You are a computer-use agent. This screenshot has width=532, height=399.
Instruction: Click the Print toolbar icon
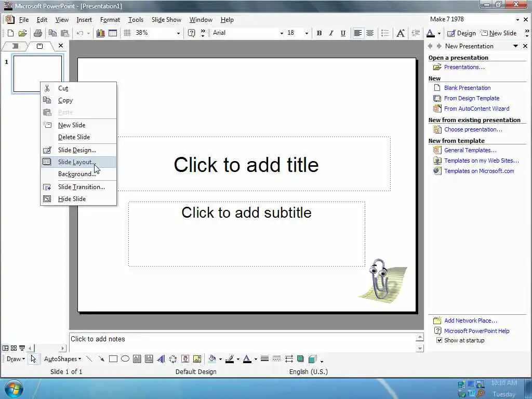[x=37, y=33]
